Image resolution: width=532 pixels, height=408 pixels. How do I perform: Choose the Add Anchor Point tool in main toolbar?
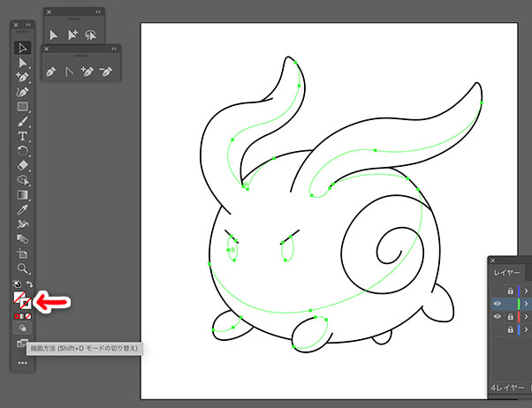[23, 78]
